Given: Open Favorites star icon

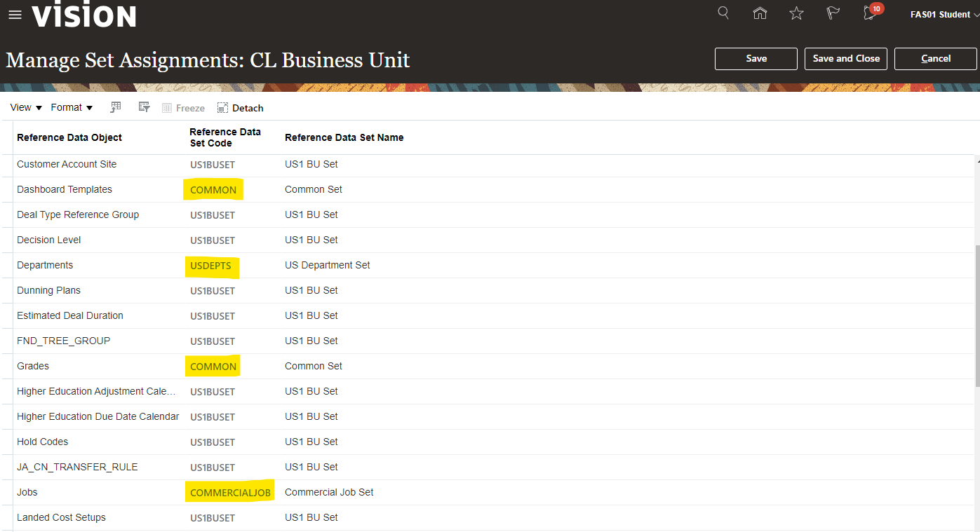Looking at the screenshot, I should point(796,13).
